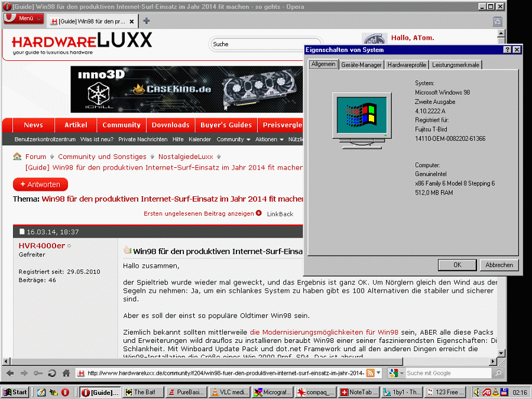Switch to Micrograf... taskbar button
The width and height of the screenshot is (532, 399).
pyautogui.click(x=273, y=392)
